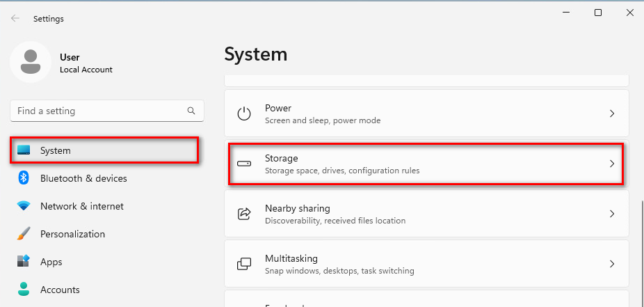This screenshot has width=644, height=307.
Task: Open the Storage settings title
Action: pos(282,158)
